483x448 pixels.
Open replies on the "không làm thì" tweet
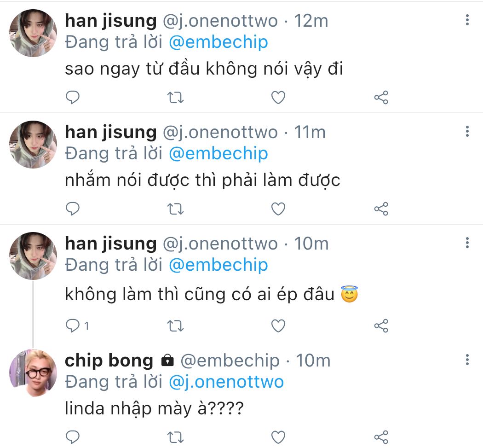[74, 326]
